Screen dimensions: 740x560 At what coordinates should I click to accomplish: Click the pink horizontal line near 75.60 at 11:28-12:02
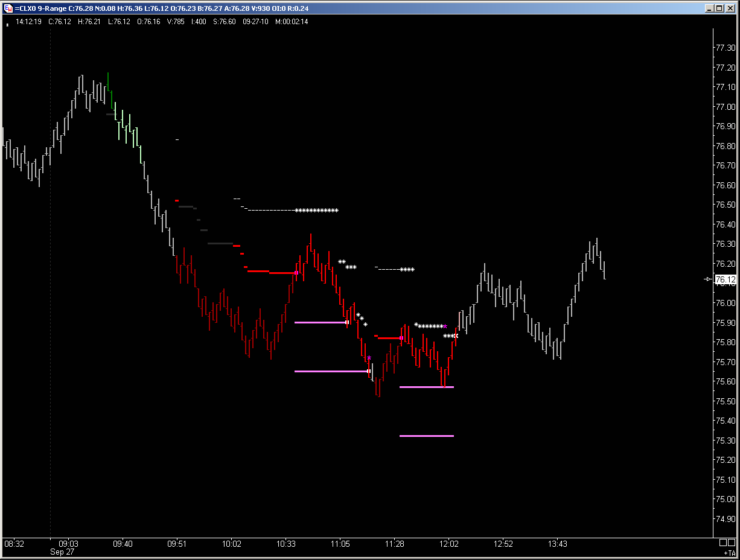(x=426, y=387)
